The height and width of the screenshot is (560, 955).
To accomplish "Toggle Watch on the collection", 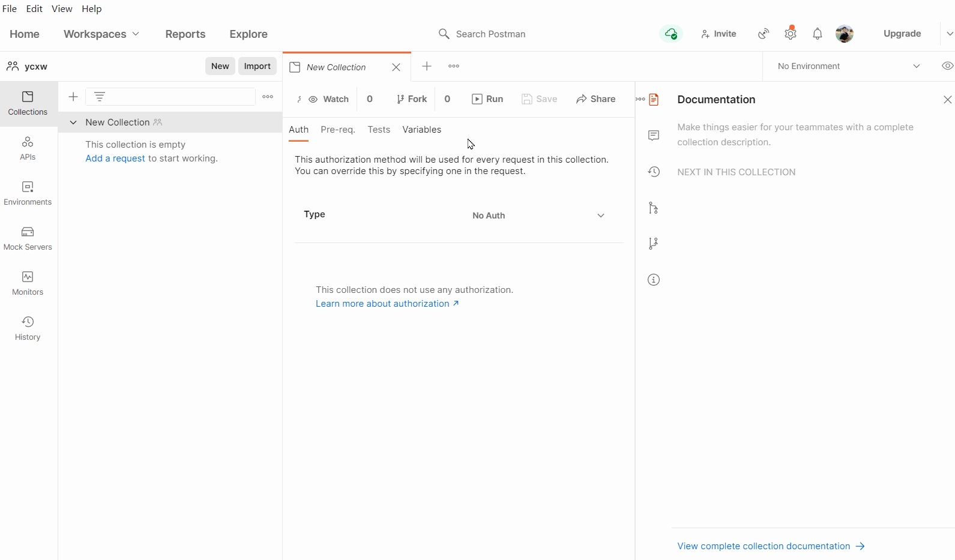I will (329, 99).
